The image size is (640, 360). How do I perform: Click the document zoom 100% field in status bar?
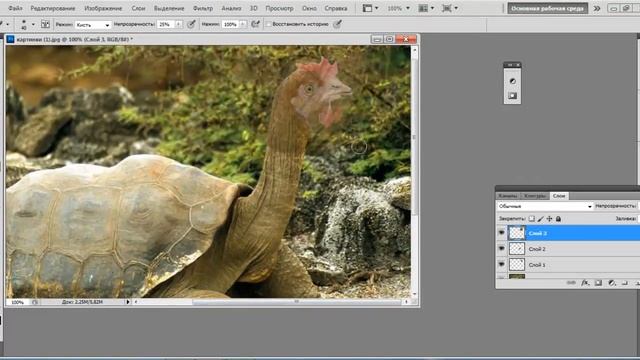18,302
